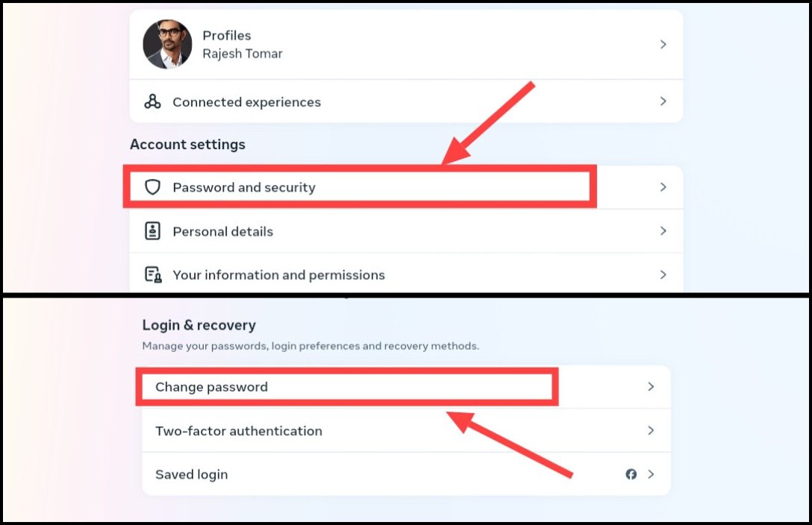Open Two-factor authentication settings
This screenshot has height=525, width=812.
pyautogui.click(x=406, y=430)
